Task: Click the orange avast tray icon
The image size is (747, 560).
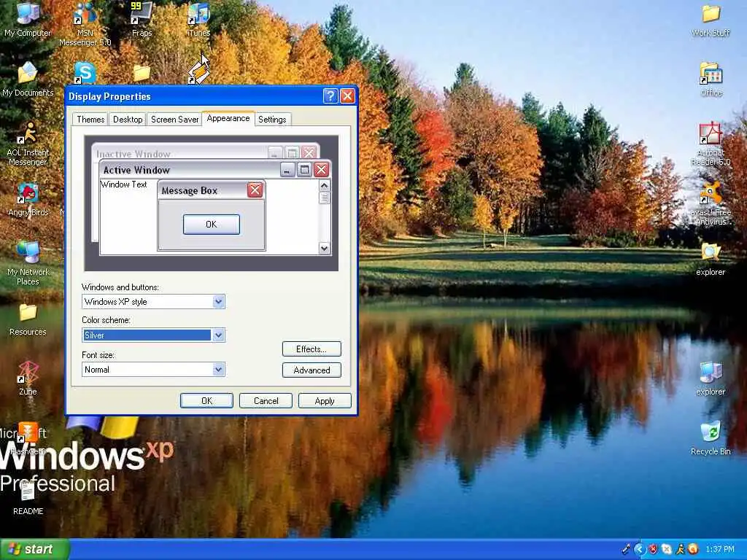Action: point(693,550)
